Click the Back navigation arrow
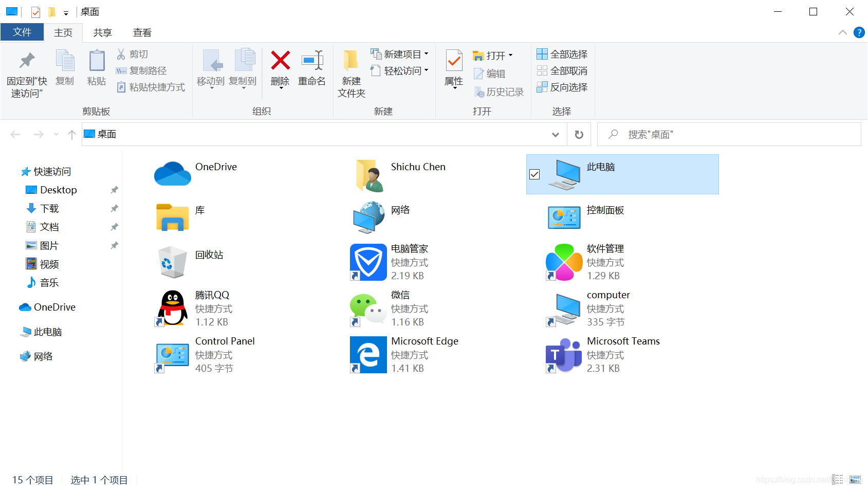This screenshot has width=868, height=489. tap(15, 134)
